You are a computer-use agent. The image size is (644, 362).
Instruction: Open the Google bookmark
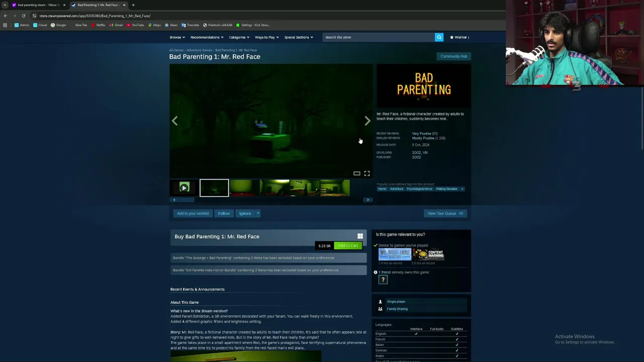58,25
